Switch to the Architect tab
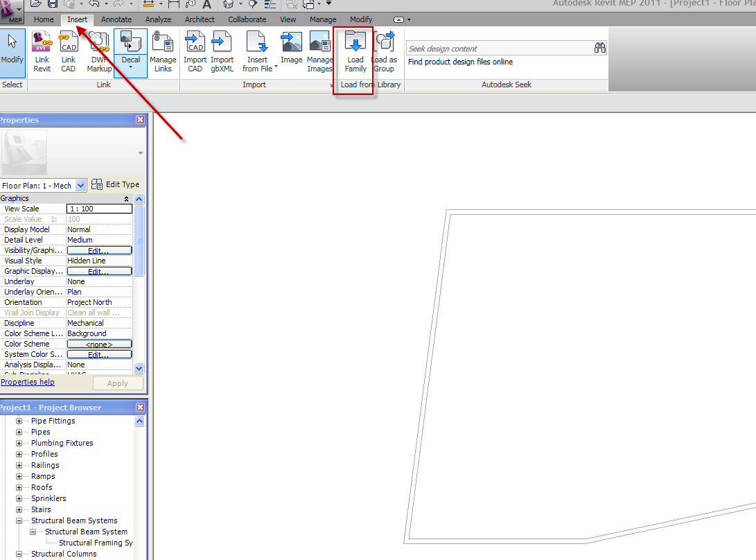756x560 pixels. [200, 19]
